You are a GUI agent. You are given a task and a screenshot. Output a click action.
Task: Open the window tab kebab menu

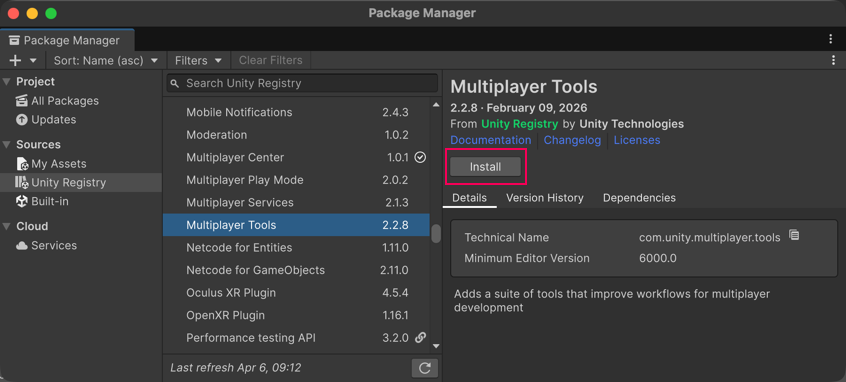[x=831, y=39]
